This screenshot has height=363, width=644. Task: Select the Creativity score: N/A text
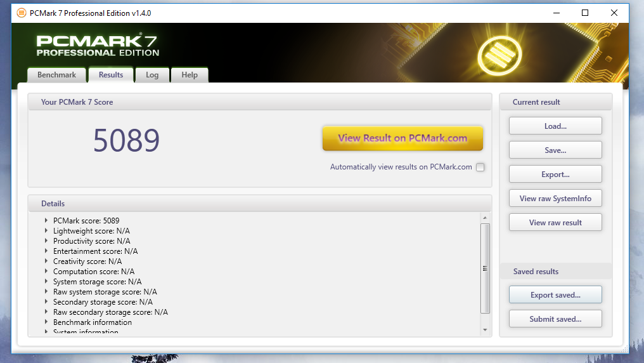click(87, 261)
